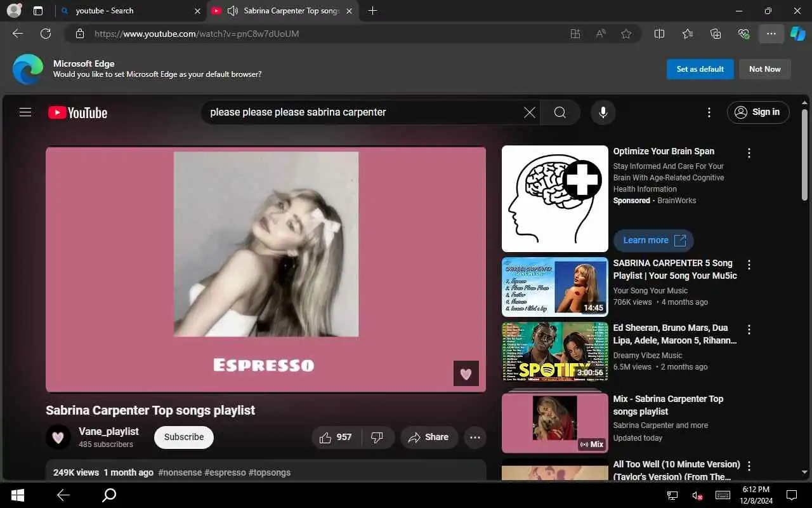
Task: Open YouTube settings three-dot menu
Action: point(709,112)
